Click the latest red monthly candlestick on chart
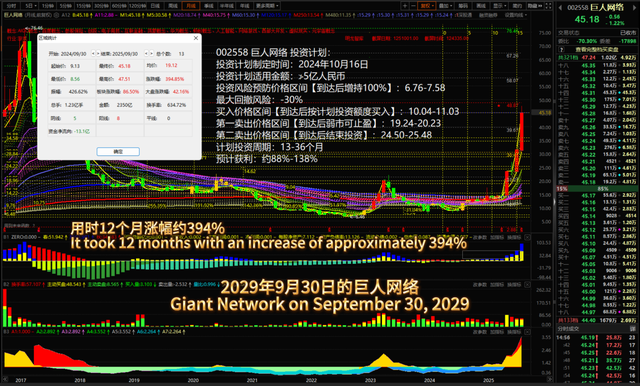The image size is (640, 386). (x=522, y=131)
